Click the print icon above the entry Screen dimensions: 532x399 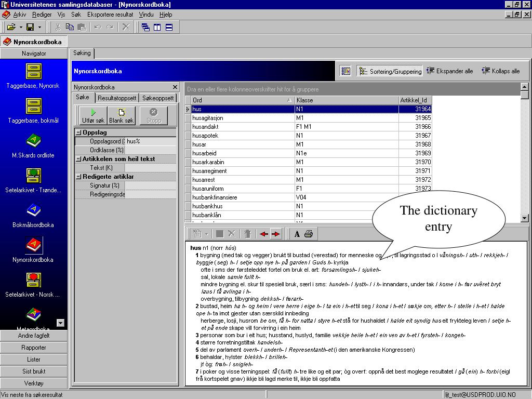309,234
